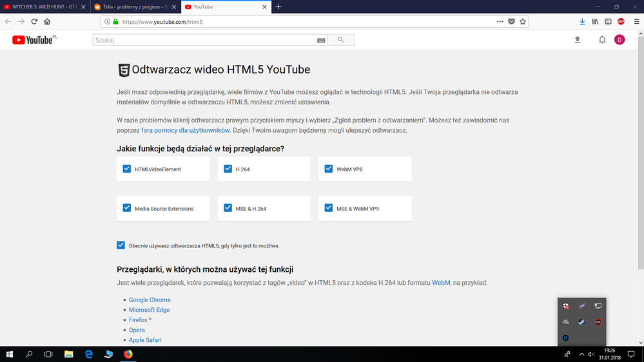Click the browser address bar URL
This screenshot has height=362, width=644.
coord(162,22)
